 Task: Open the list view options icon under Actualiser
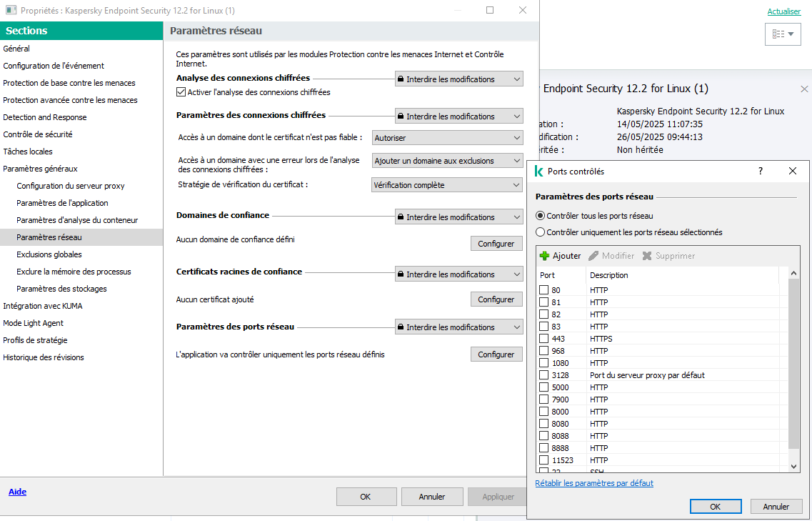tap(783, 34)
